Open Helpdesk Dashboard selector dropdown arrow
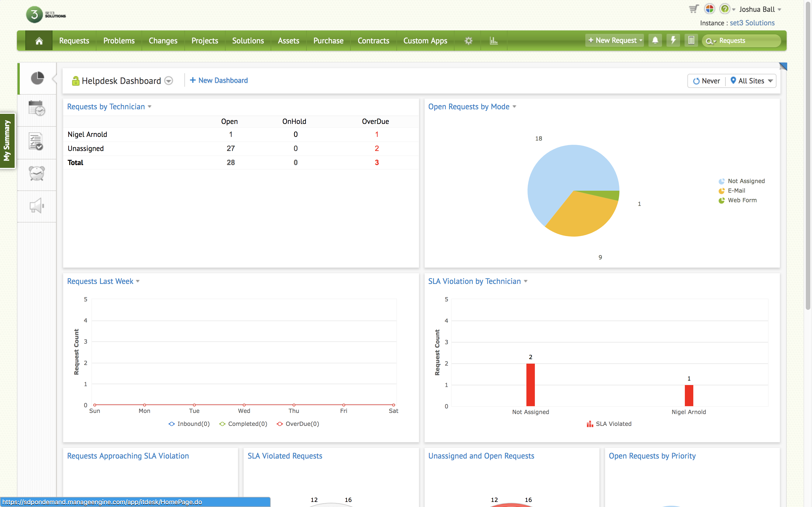This screenshot has height=507, width=812. [x=169, y=81]
